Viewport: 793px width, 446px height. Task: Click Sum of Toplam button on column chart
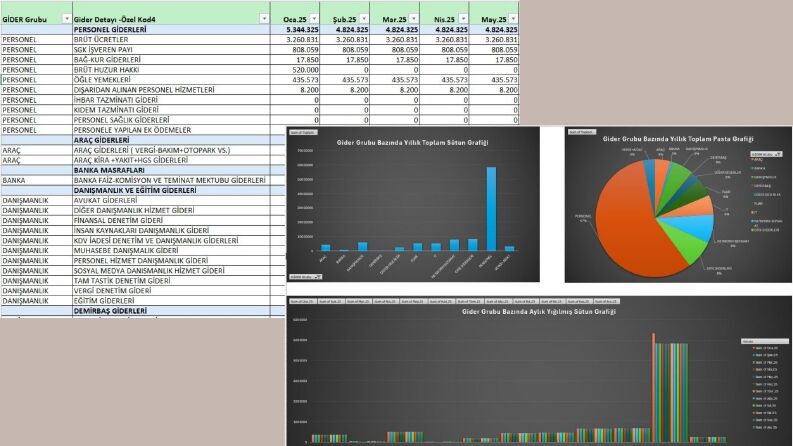tap(303, 132)
